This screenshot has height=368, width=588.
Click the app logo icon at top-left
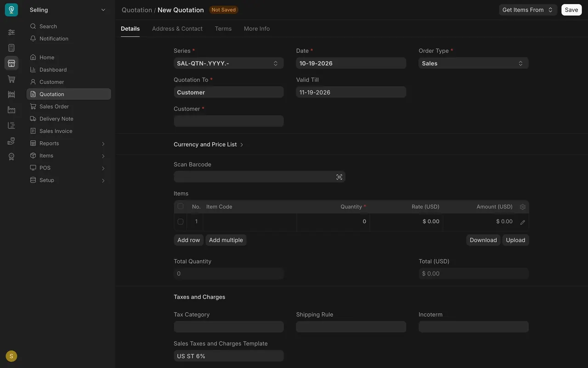click(11, 10)
